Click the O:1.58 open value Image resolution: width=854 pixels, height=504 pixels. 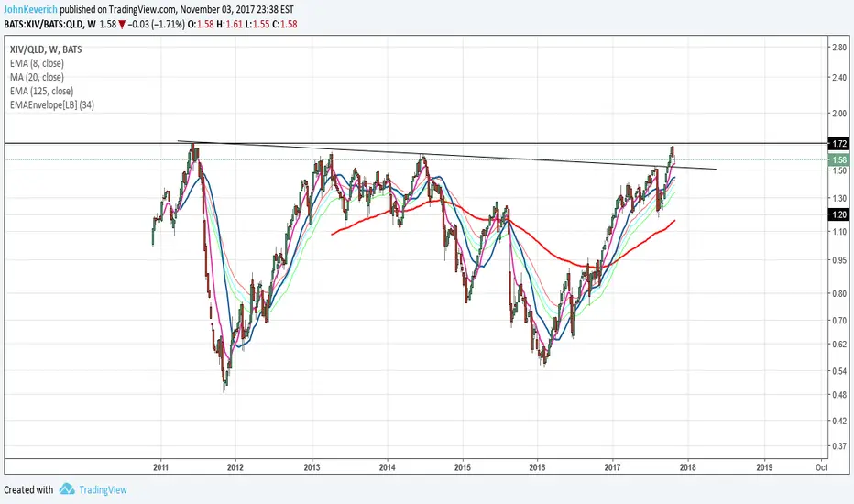click(201, 24)
